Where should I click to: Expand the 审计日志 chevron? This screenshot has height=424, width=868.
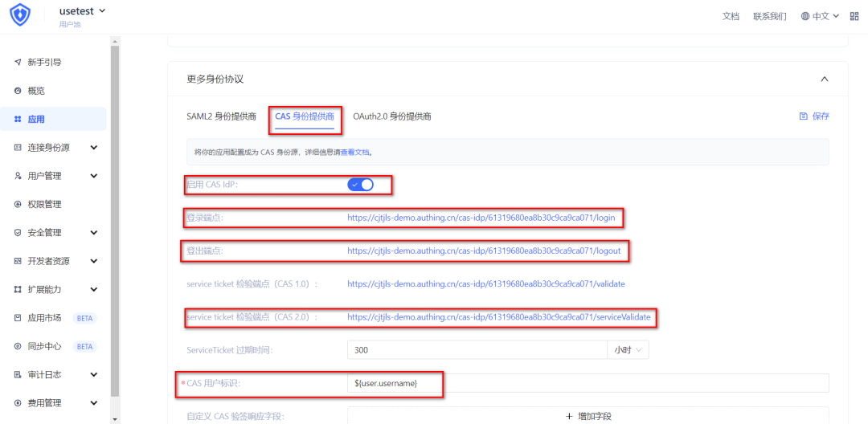pyautogui.click(x=93, y=375)
